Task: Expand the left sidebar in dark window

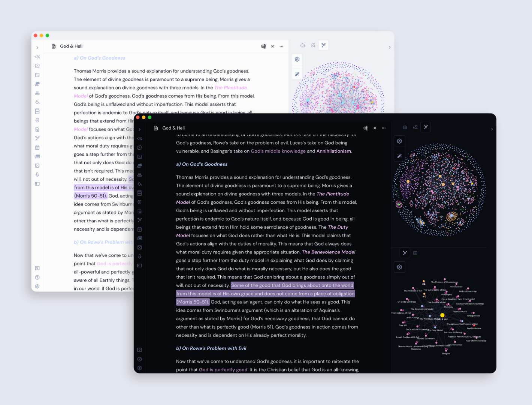Action: (x=139, y=130)
